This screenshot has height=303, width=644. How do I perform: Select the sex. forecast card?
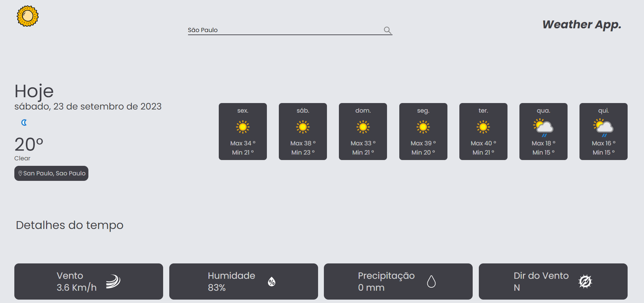(x=243, y=131)
